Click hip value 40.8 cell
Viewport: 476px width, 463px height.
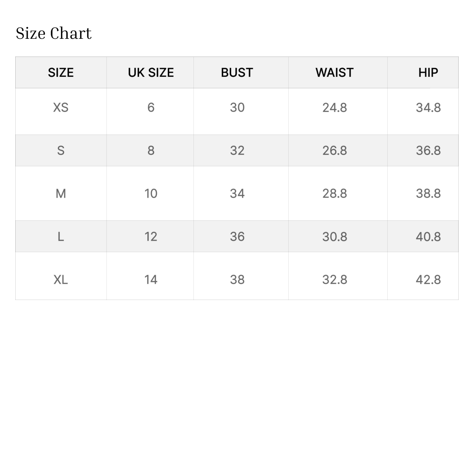pyautogui.click(x=428, y=236)
